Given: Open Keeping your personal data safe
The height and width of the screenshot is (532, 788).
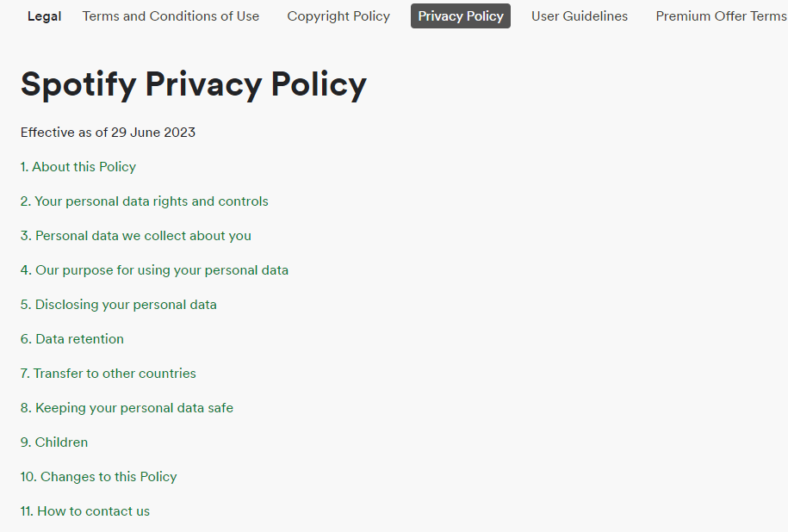Looking at the screenshot, I should (127, 408).
